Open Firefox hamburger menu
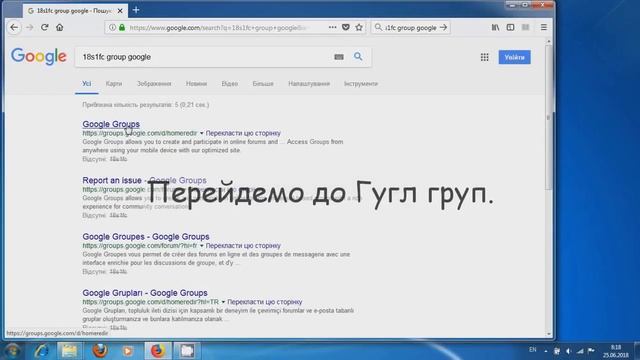Viewport: 640px width, 360px height. (544, 27)
